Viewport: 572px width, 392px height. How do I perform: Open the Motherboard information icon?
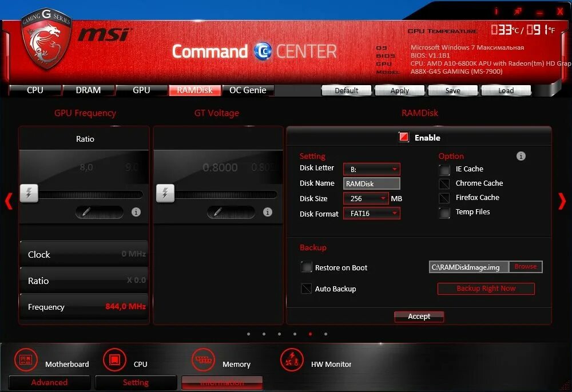pos(26,360)
